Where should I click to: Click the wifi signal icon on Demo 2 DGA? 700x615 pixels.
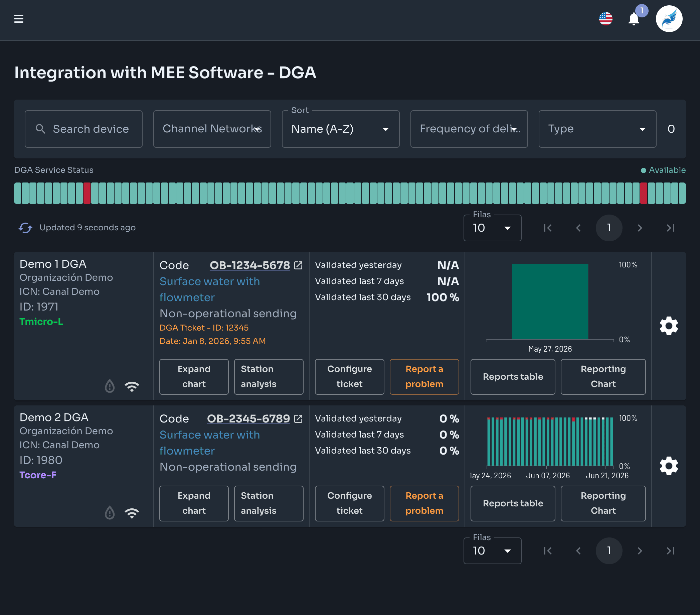[132, 513]
